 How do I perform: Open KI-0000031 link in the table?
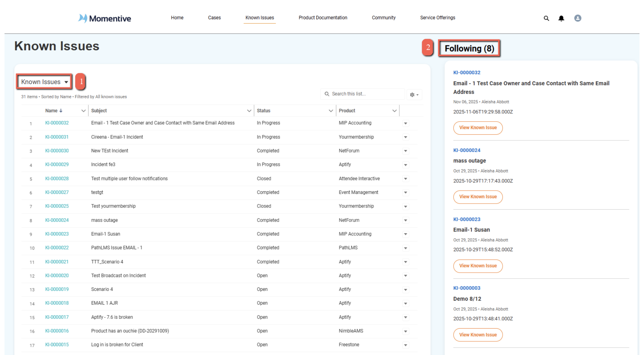point(57,137)
